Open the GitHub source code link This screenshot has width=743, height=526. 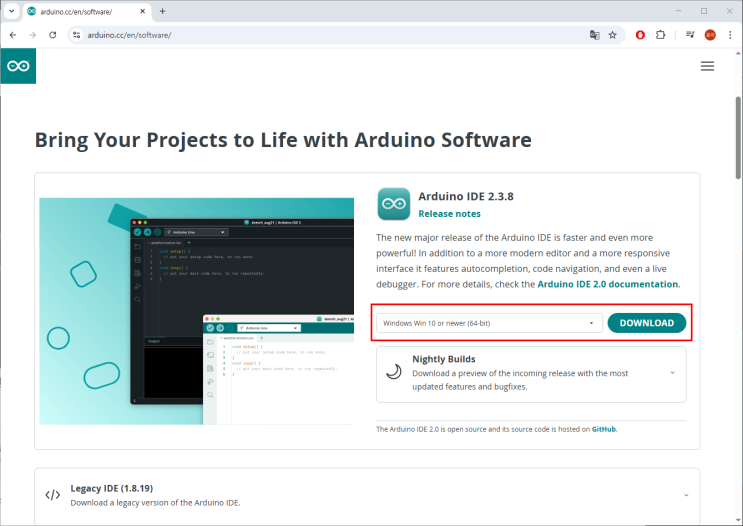point(604,429)
